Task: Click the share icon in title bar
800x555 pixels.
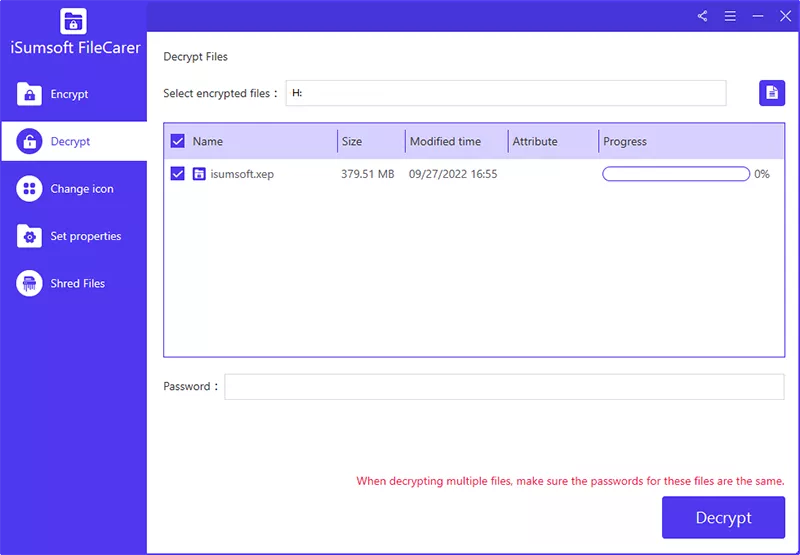Action: 702,16
